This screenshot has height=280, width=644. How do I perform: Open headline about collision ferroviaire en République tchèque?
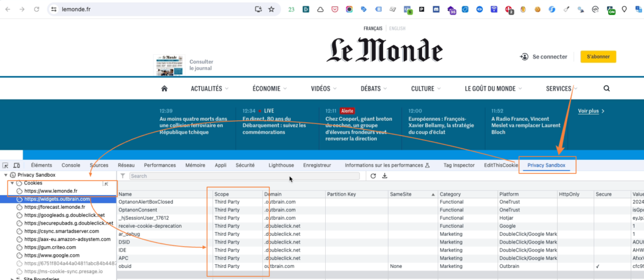point(192,125)
